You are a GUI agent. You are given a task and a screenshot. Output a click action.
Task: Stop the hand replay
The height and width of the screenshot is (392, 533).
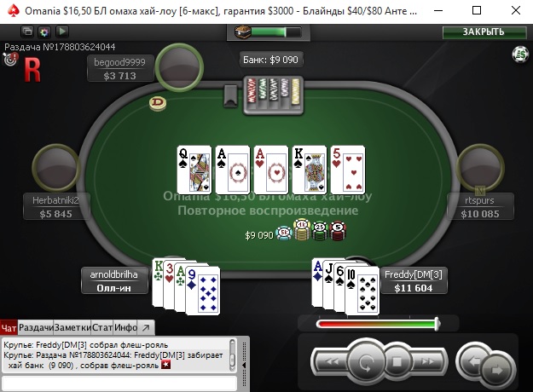coord(397,362)
